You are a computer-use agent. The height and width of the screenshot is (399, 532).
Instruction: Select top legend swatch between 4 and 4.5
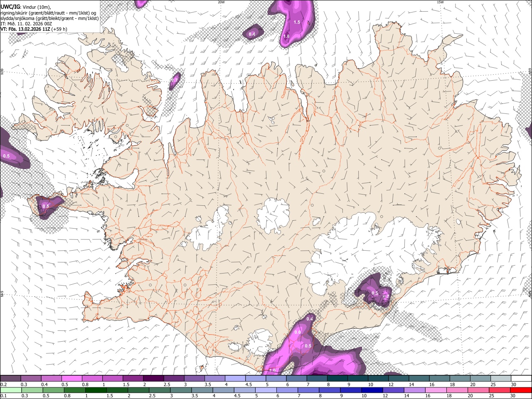tap(235, 379)
